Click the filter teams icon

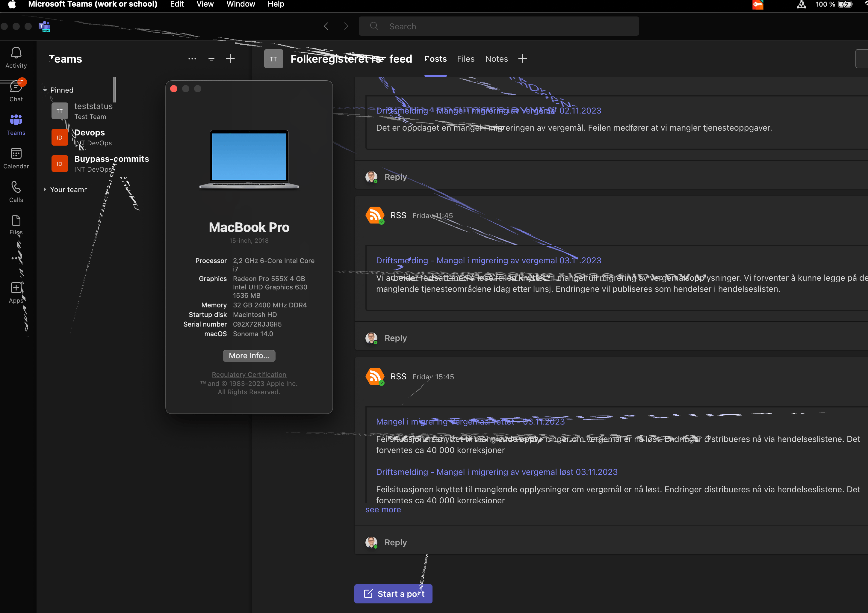tap(211, 59)
